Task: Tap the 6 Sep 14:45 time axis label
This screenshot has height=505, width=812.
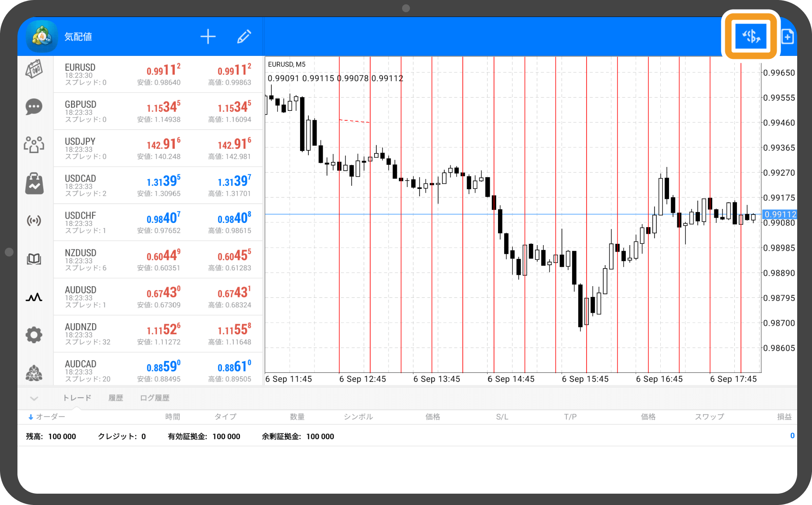Action: [511, 379]
